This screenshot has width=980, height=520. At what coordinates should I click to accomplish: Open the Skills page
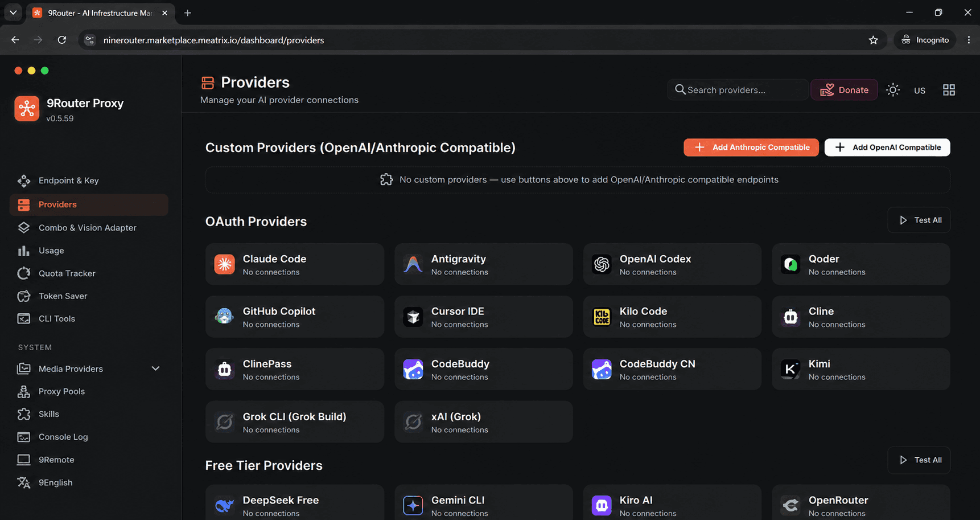point(89,414)
